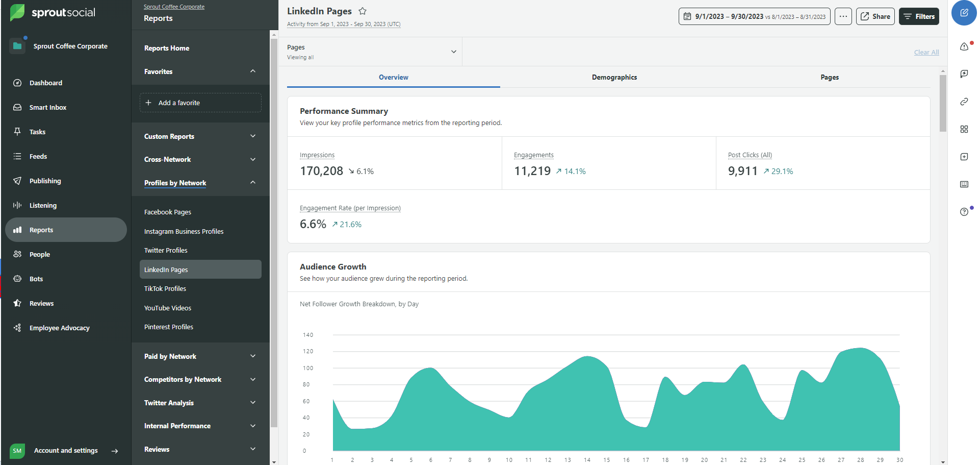Open the help question mark icon
980x465 pixels.
coord(964,212)
